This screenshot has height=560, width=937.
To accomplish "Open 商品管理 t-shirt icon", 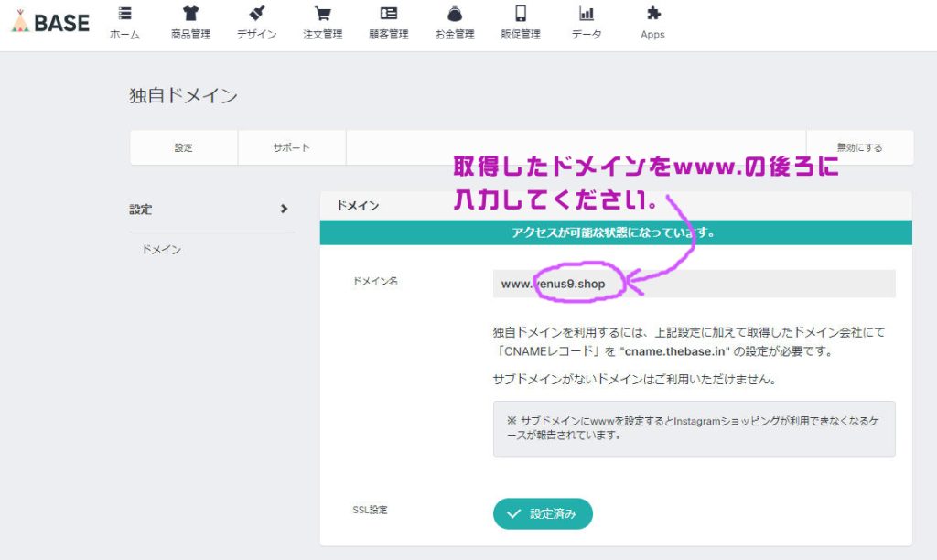I will click(x=190, y=14).
